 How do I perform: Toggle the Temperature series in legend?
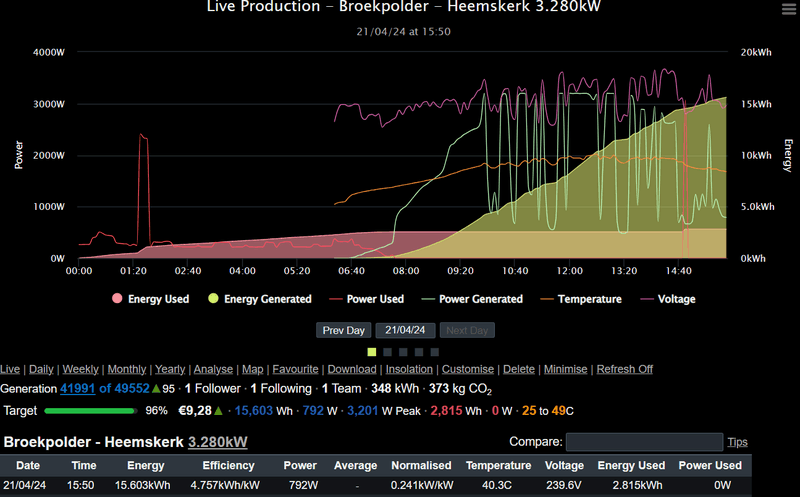[x=580, y=299]
